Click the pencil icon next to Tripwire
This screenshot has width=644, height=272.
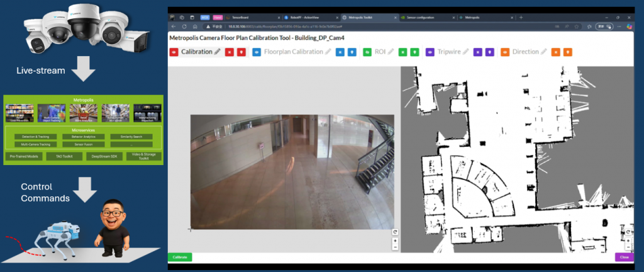[x=466, y=52]
